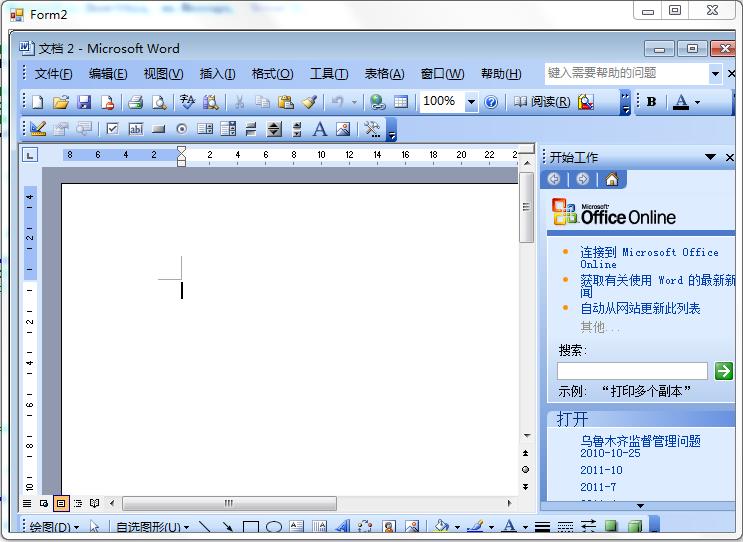Expand the Undo history dropdown arrow
Image resolution: width=743 pixels, height=542 pixels.
[354, 102]
